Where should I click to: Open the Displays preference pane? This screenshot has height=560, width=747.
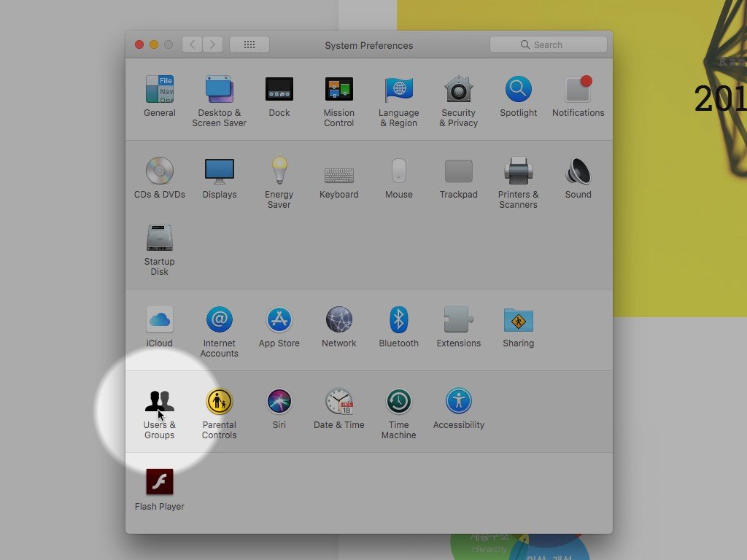[219, 171]
